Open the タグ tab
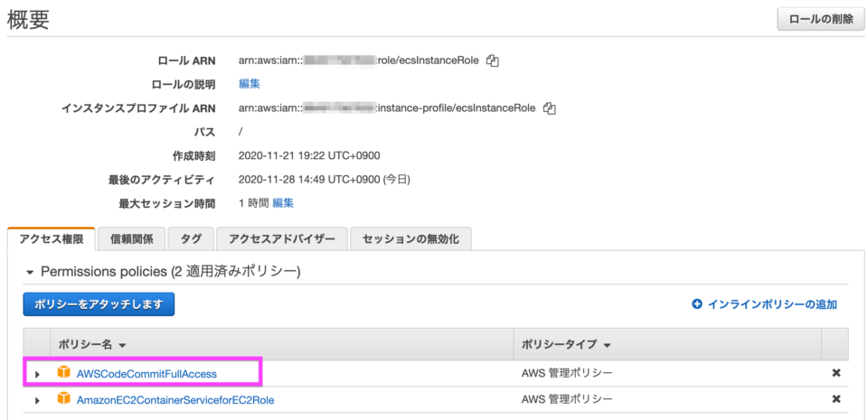Image resolution: width=868 pixels, height=420 pixels. (x=191, y=239)
